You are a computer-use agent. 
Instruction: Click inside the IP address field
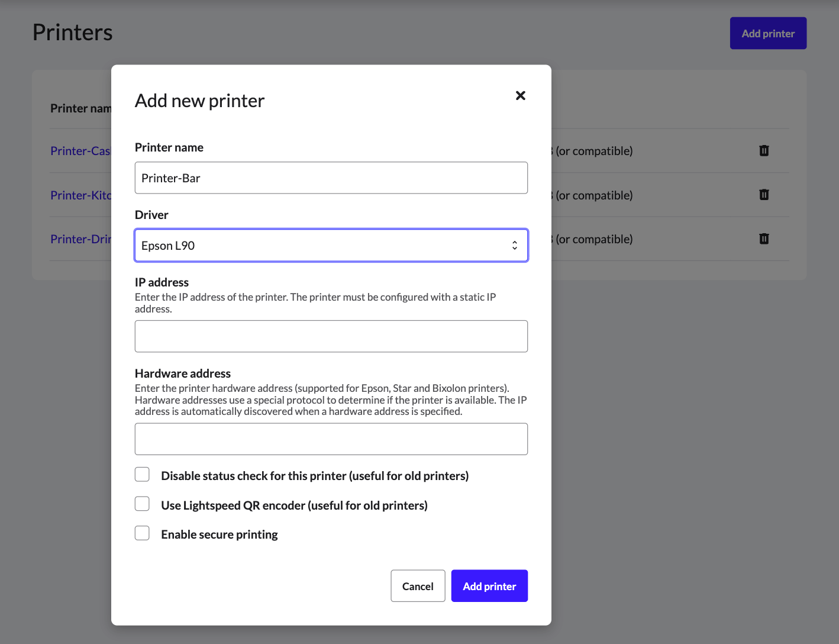(331, 336)
